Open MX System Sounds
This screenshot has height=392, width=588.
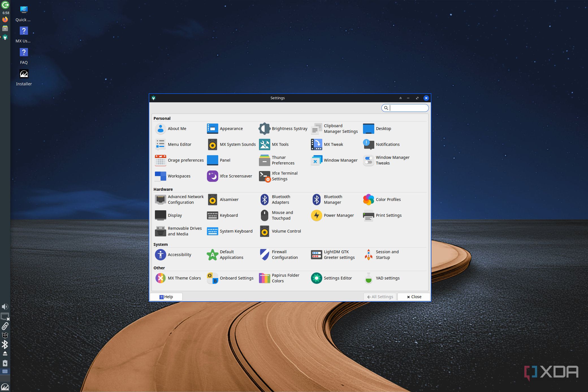(x=231, y=144)
